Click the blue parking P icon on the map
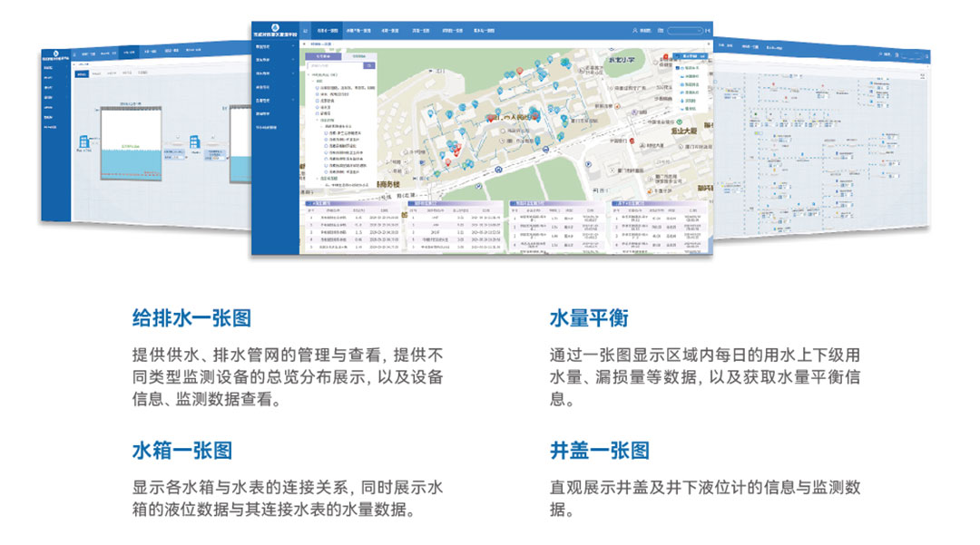Viewport: 980px width, 545px height. click(x=587, y=163)
